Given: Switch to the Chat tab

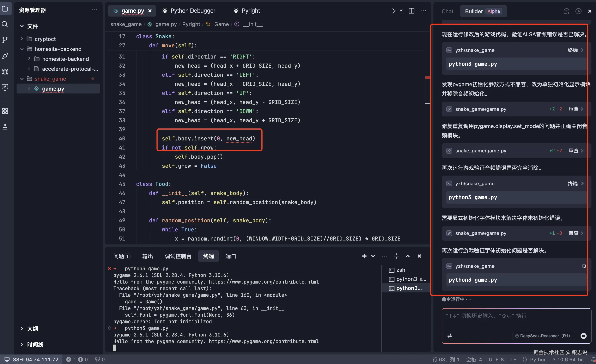Looking at the screenshot, I should pos(447,11).
